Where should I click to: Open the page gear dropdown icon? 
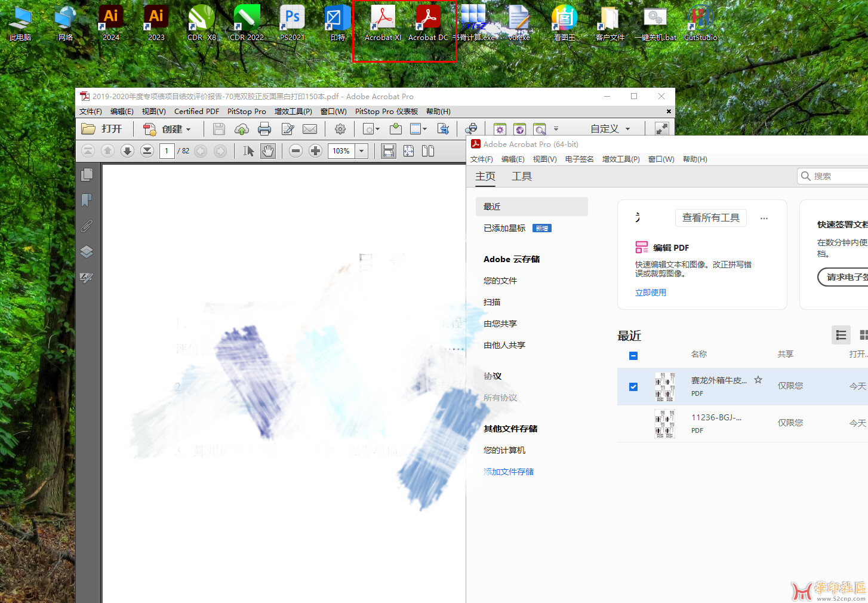371,129
